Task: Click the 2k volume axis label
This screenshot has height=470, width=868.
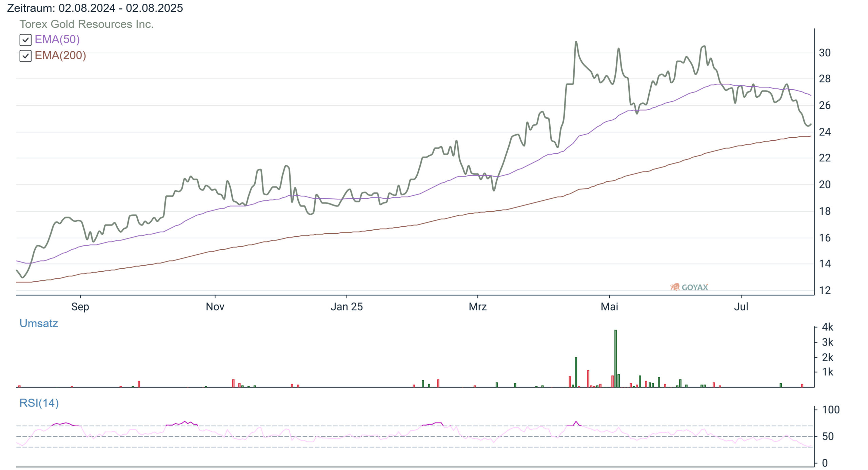Action: tap(827, 357)
